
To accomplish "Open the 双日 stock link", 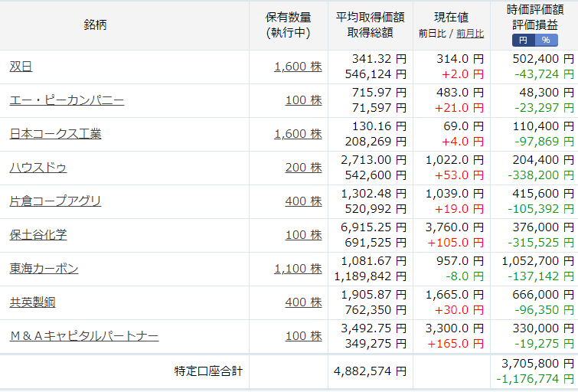I will click(x=21, y=67).
